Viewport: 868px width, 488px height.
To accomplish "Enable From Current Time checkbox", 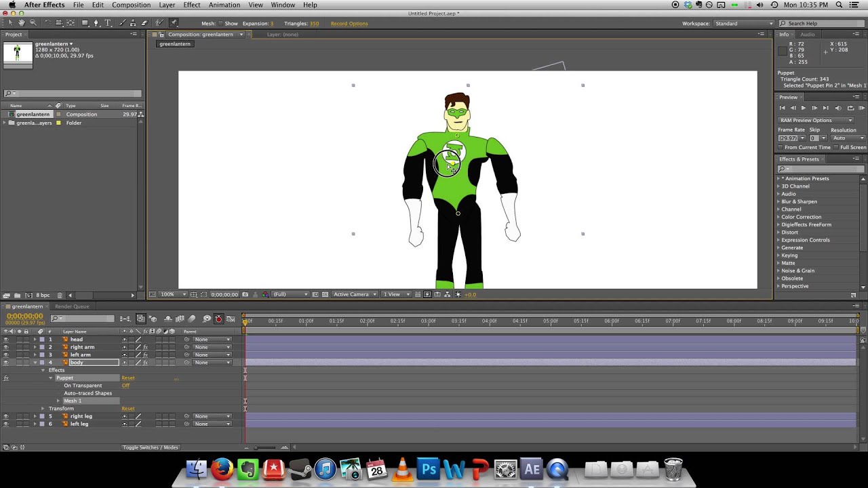I will tap(781, 147).
